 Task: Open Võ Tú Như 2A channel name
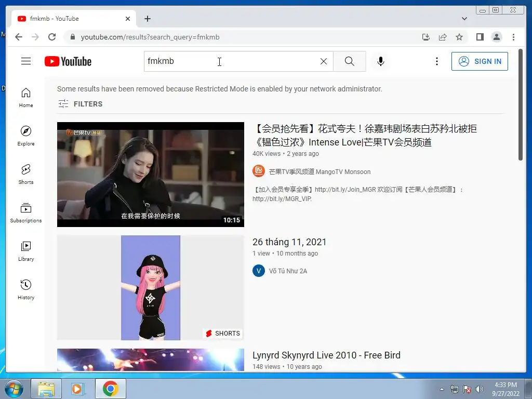coord(288,271)
